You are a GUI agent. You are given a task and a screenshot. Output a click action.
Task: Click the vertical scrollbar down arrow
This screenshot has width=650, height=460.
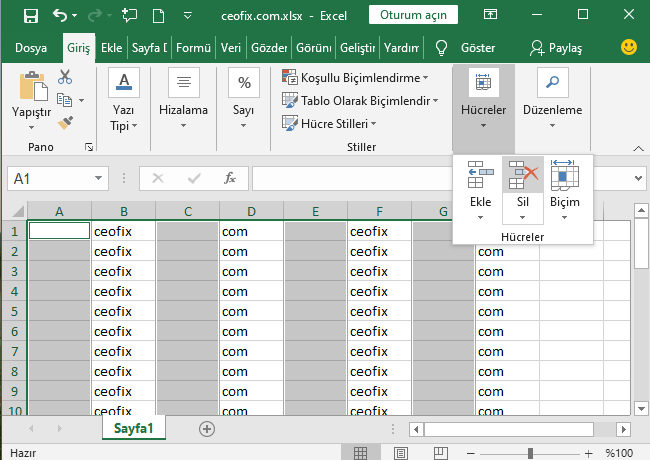coord(641,408)
